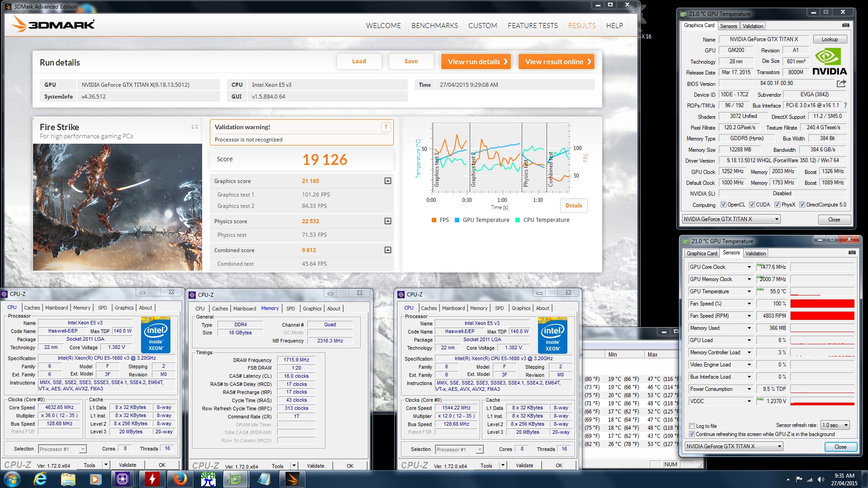Enable the Log to file checkbox
The image size is (868, 488).
(x=692, y=426)
